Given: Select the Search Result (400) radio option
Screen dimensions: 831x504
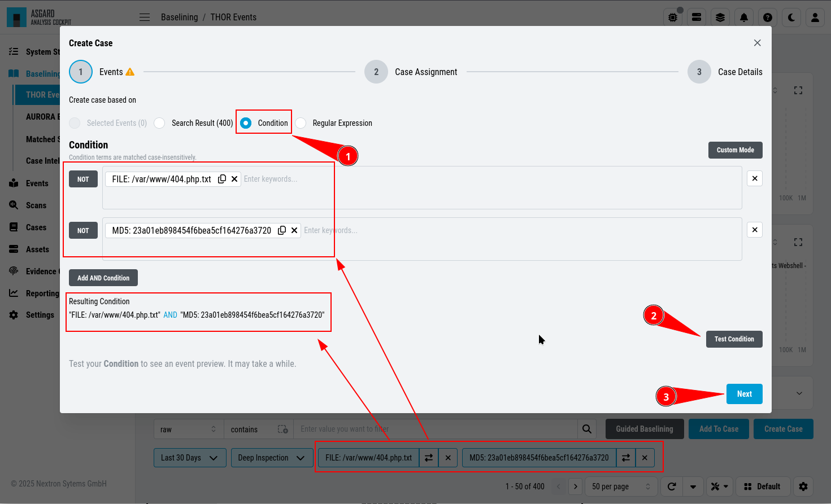Looking at the screenshot, I should pos(160,123).
